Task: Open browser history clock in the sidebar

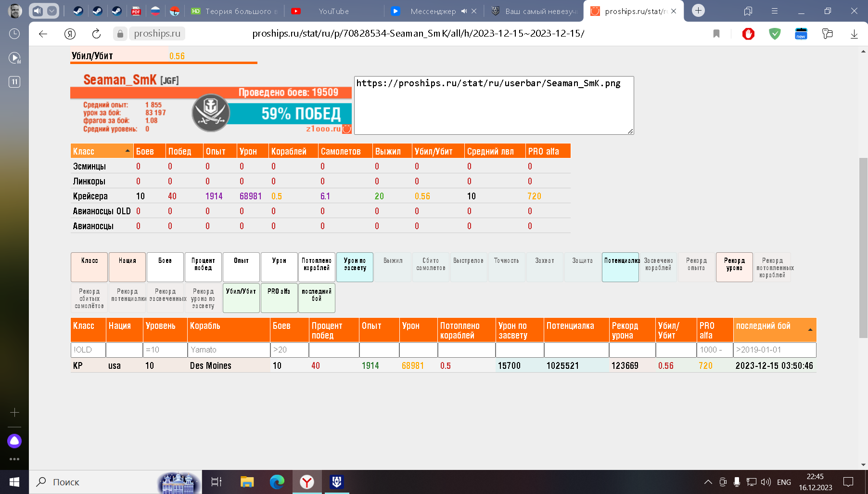Action: click(x=14, y=34)
